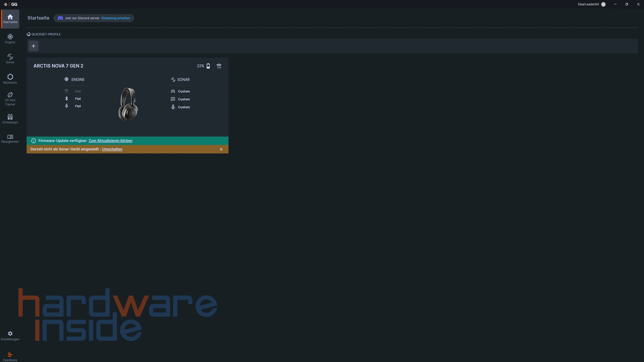Open the Sonar section in the sidebar
Screen dimensions: 644x362
(10, 59)
